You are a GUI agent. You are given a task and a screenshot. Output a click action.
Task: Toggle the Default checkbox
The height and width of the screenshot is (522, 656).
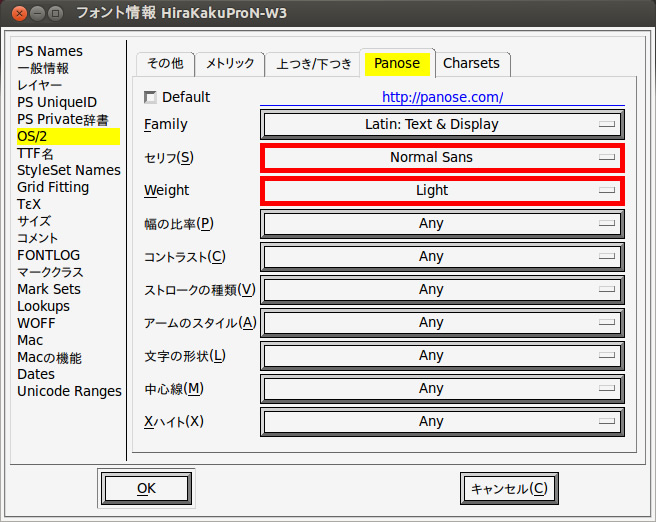(150, 97)
